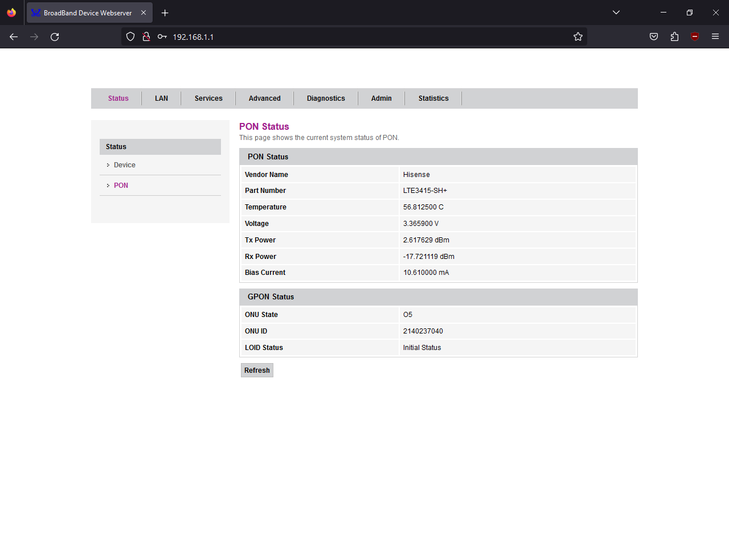Click the ONU State value O5
Screen dimensions: 729x560
click(408, 315)
